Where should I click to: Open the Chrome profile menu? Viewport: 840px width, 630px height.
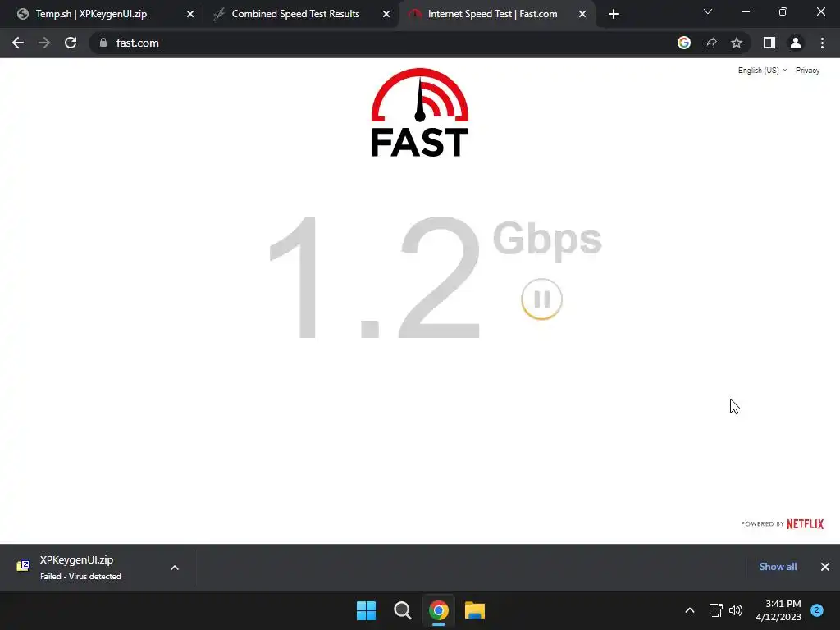(x=796, y=43)
